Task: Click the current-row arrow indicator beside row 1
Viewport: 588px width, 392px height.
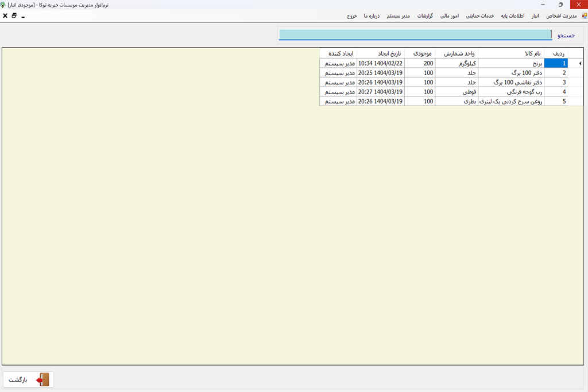Action: pyautogui.click(x=579, y=64)
